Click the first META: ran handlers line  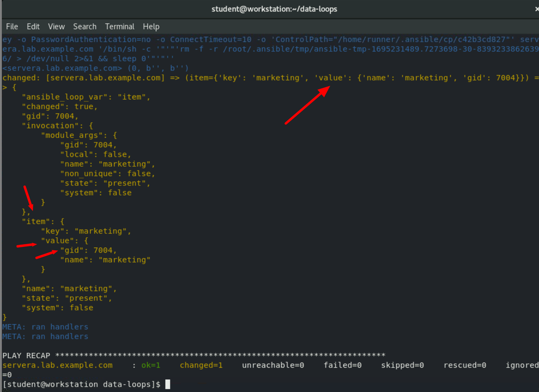pos(45,327)
